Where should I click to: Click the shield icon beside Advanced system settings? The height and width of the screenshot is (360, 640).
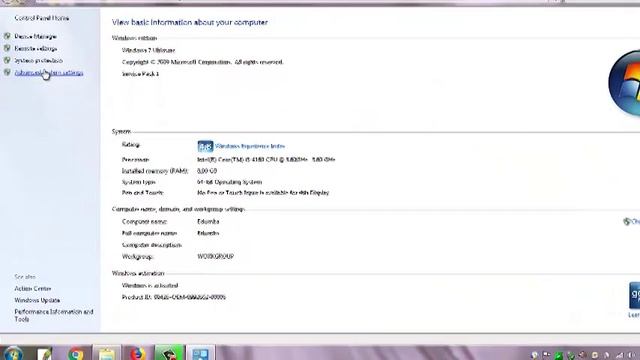7,72
